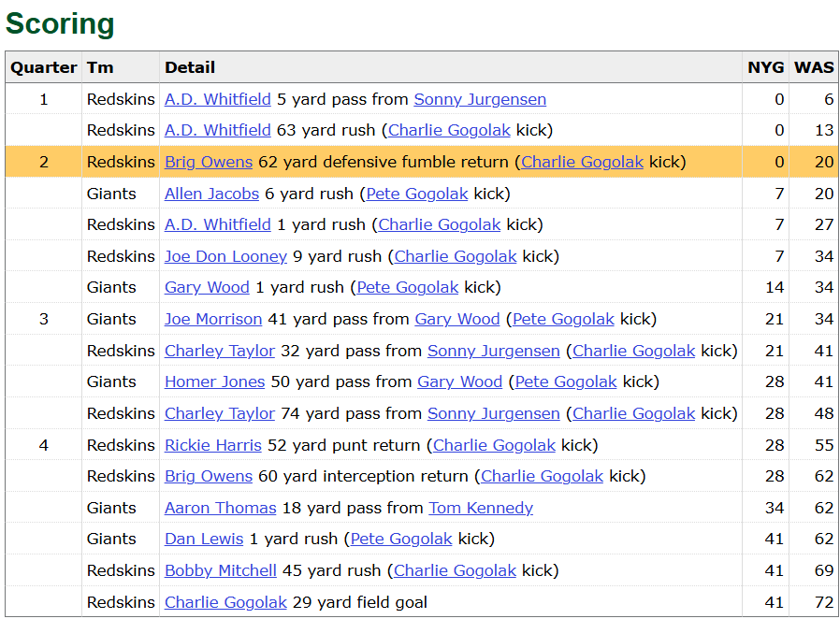Click Charlie Gogolak in interception return row

point(543,476)
